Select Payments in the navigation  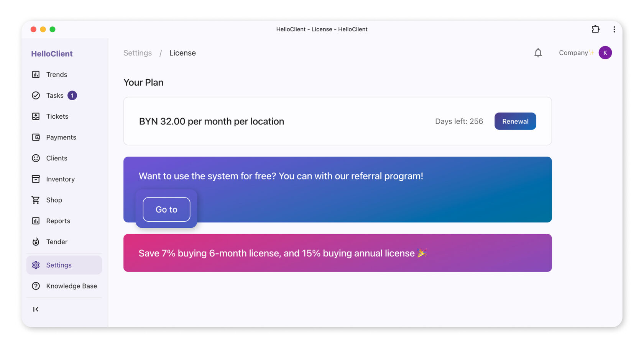coord(61,137)
